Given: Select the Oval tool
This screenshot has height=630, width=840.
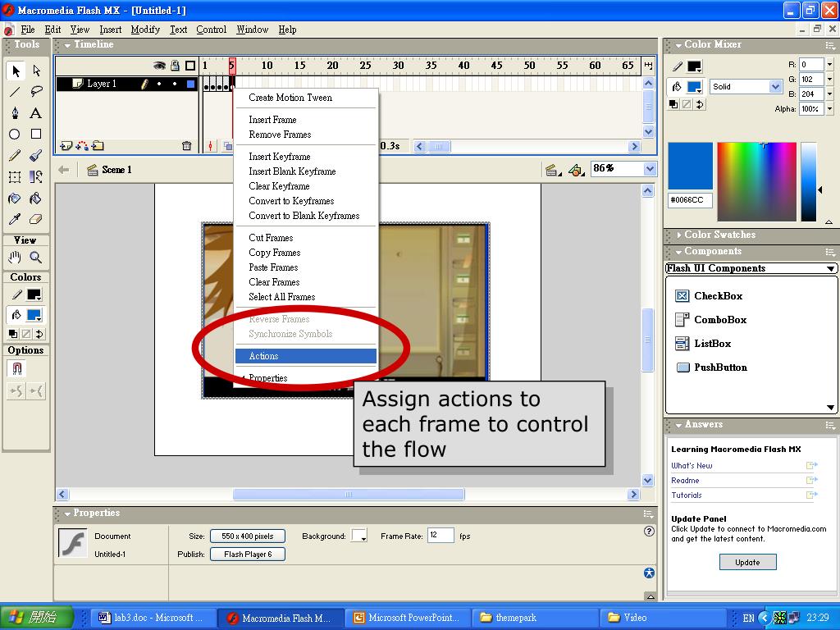Looking at the screenshot, I should (x=16, y=134).
